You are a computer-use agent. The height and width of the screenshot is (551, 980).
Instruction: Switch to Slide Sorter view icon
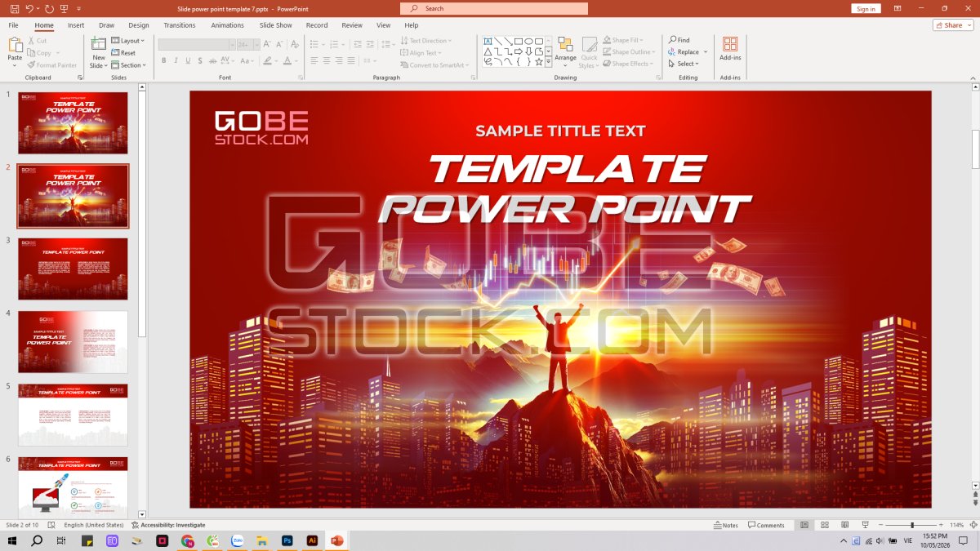point(825,525)
